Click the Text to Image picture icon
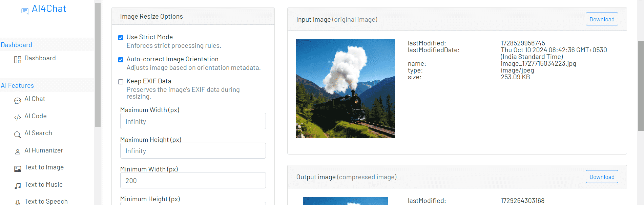 tap(18, 169)
